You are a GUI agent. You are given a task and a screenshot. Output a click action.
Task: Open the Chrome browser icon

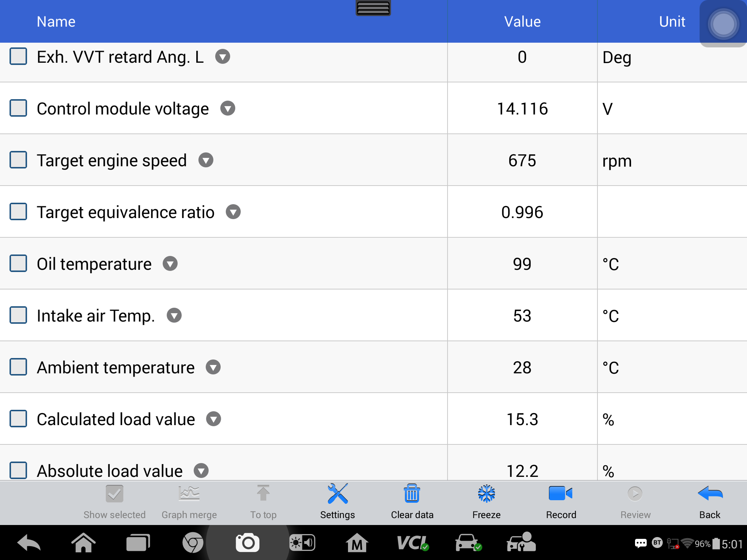click(193, 543)
